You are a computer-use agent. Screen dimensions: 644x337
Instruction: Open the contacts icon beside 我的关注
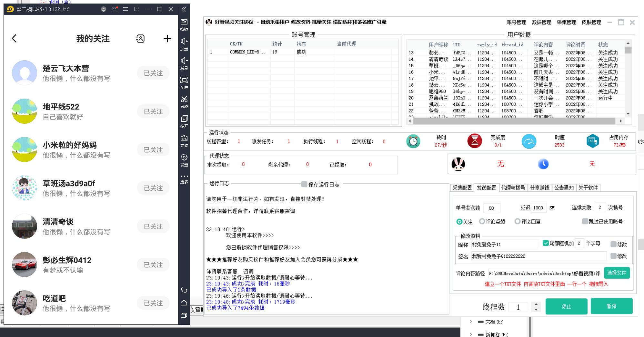click(140, 39)
